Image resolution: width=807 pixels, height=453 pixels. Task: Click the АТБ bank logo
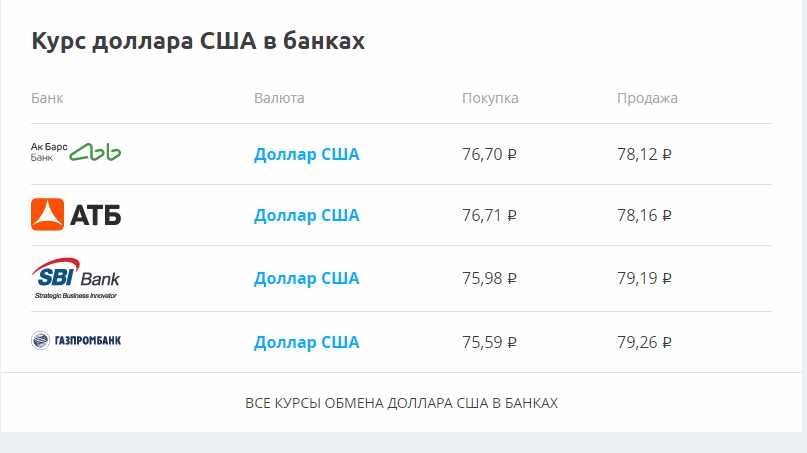(76, 214)
